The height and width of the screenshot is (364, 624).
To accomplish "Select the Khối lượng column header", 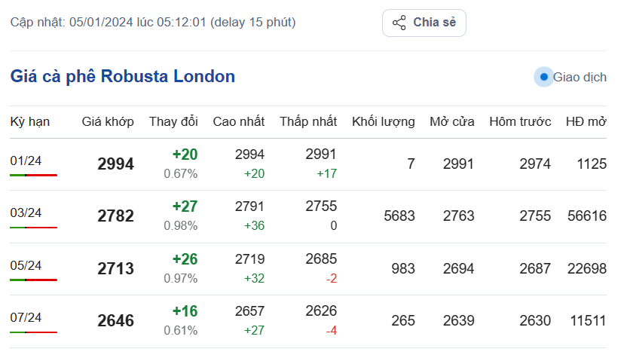I will (383, 121).
